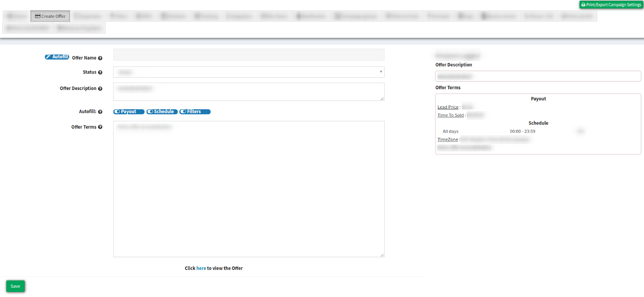Click the Save button
Image resolution: width=644 pixels, height=297 pixels.
pyautogui.click(x=15, y=286)
